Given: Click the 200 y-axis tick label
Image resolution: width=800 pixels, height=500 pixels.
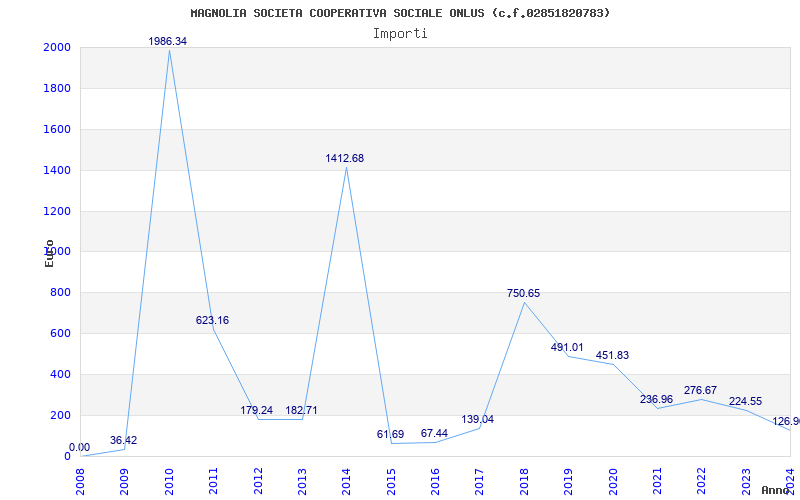Looking at the screenshot, I should point(60,415).
